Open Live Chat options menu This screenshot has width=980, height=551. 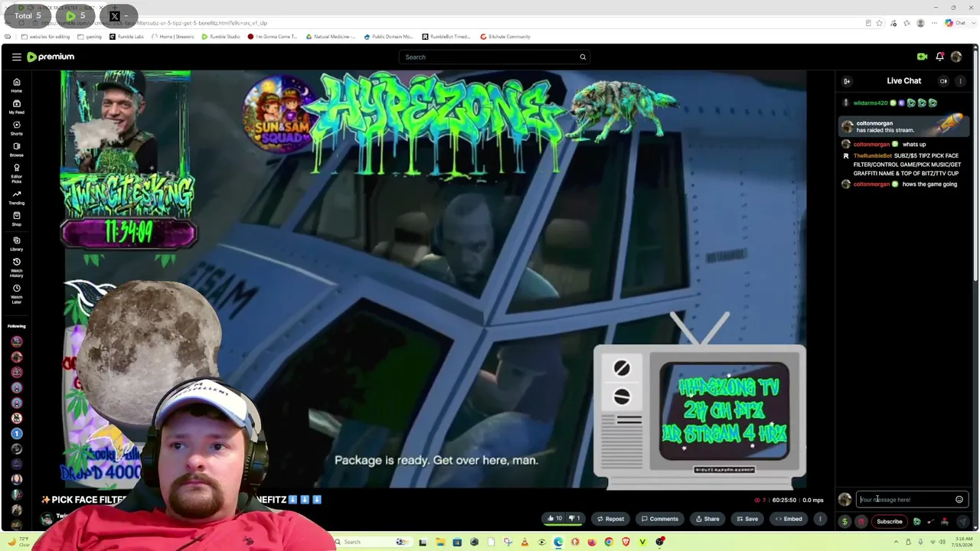point(960,81)
